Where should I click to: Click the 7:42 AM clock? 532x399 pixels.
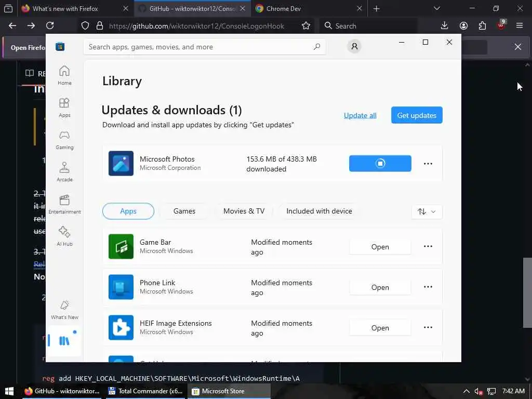click(513, 391)
